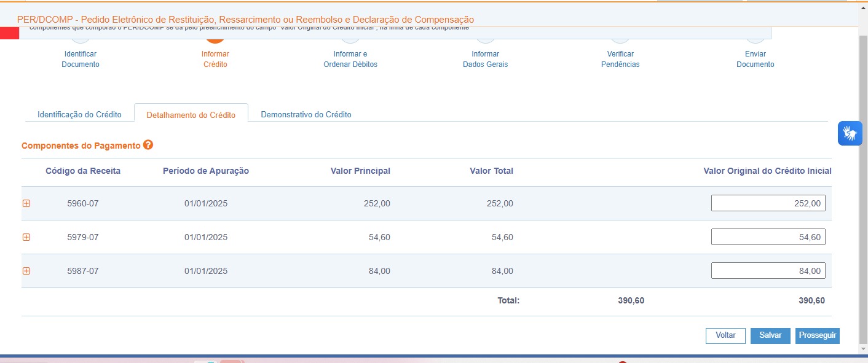This screenshot has width=868, height=363.
Task: Expand the 5987-07 revenue code row
Action: (26, 271)
